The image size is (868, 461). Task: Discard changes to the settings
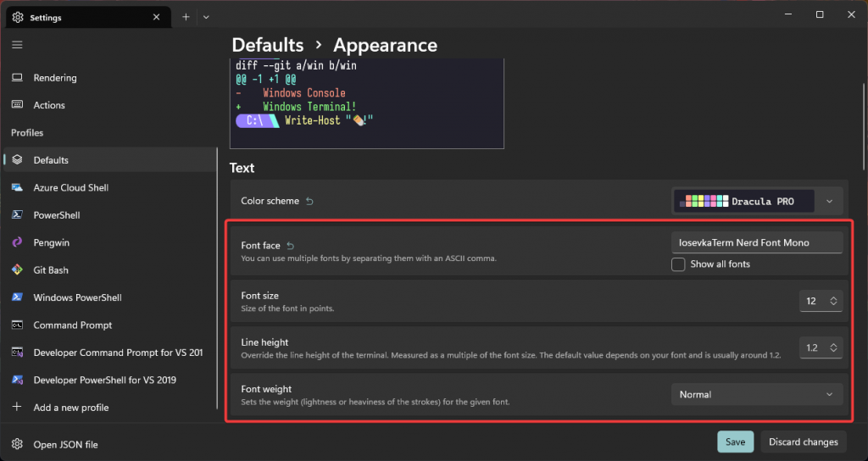(x=804, y=442)
